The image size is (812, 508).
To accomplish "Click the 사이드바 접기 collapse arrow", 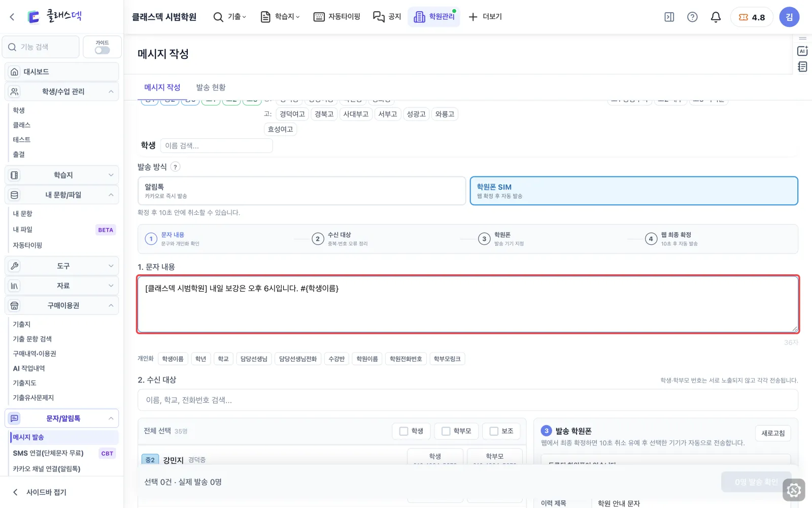I will pyautogui.click(x=15, y=492).
